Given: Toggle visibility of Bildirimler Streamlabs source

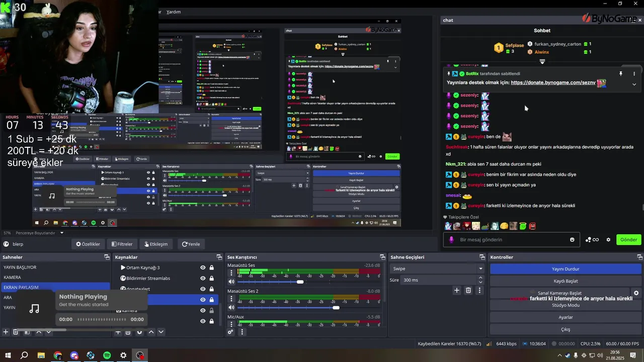Looking at the screenshot, I should click(203, 278).
